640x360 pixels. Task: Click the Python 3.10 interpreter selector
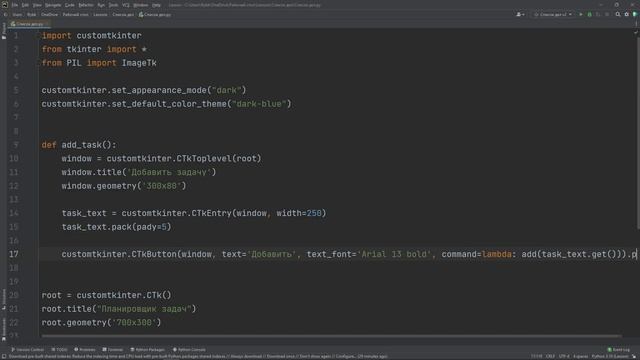(610, 357)
